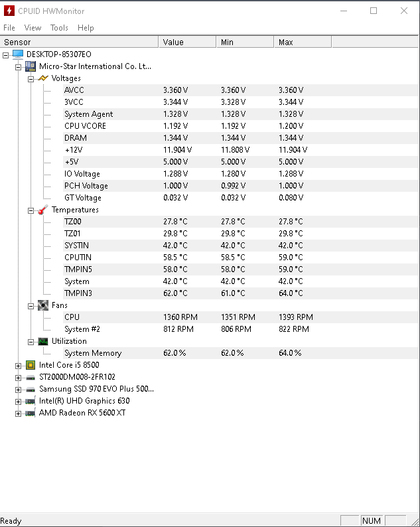Viewport: 420px width, 527px height.
Task: Expand the Intel(R) UHD Graphics 630 node
Action: (x=18, y=402)
